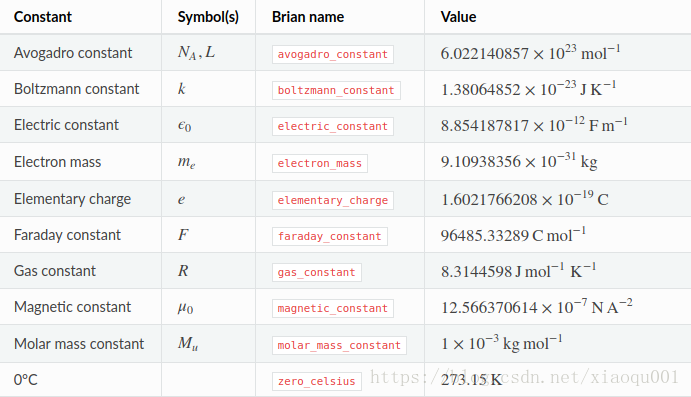Click the elementary charge symbol e

[182, 200]
